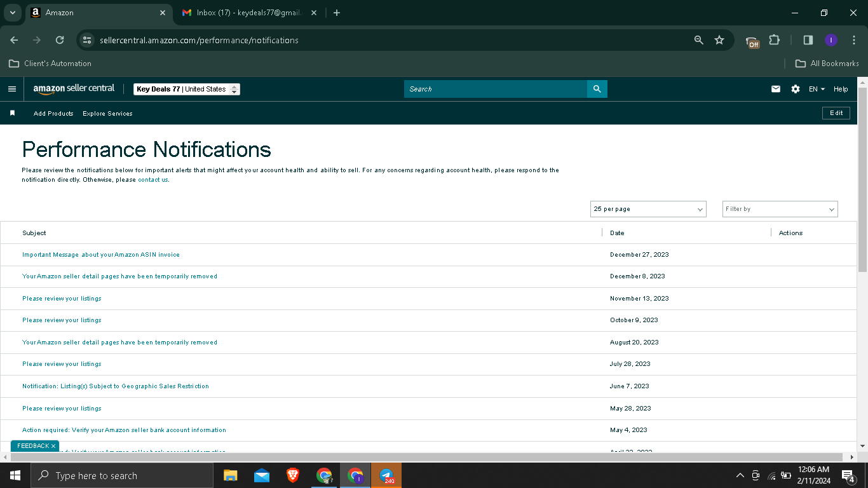This screenshot has height=488, width=868.
Task: Open the tab search chevron button
Action: [x=12, y=13]
